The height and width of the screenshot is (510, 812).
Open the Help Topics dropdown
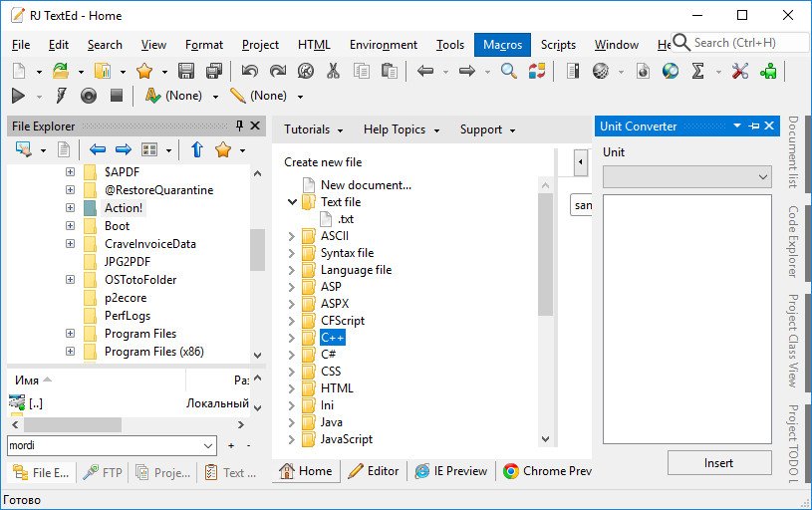402,129
